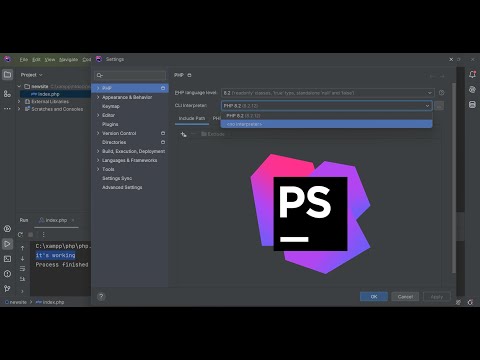The width and height of the screenshot is (480, 360).
Task: Click the OK button
Action: [374, 296]
